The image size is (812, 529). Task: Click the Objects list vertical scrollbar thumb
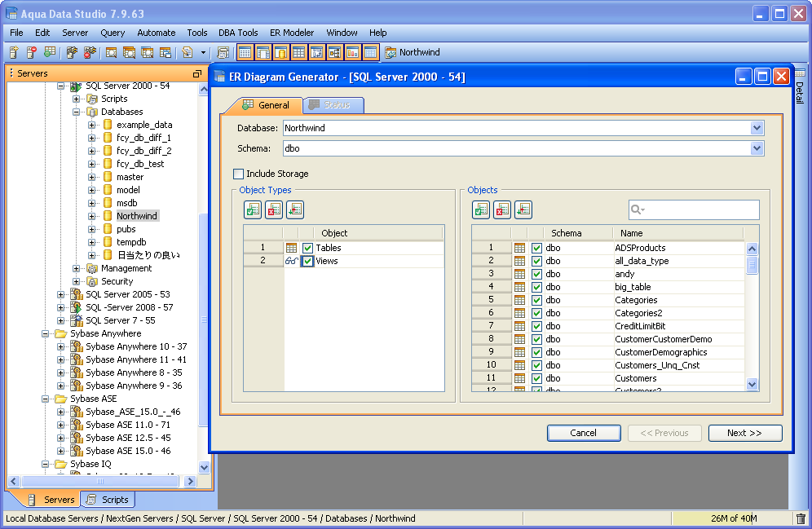pyautogui.click(x=752, y=265)
